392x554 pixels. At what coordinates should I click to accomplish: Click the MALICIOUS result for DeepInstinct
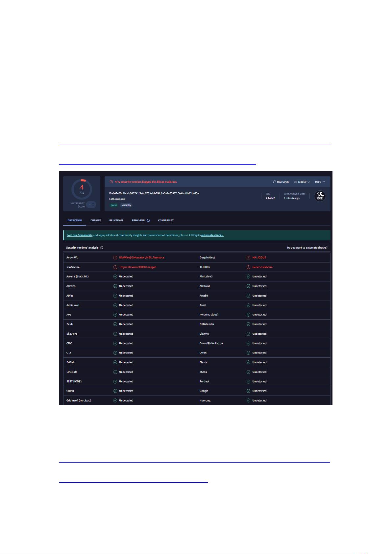(259, 257)
